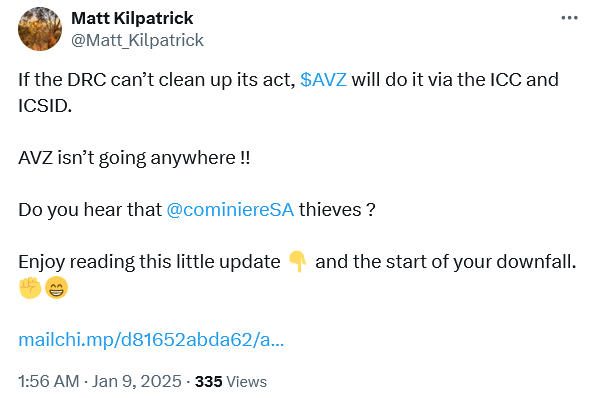Click the 1:56 AM timestamp
This screenshot has height=398, width=598.
coord(48,381)
